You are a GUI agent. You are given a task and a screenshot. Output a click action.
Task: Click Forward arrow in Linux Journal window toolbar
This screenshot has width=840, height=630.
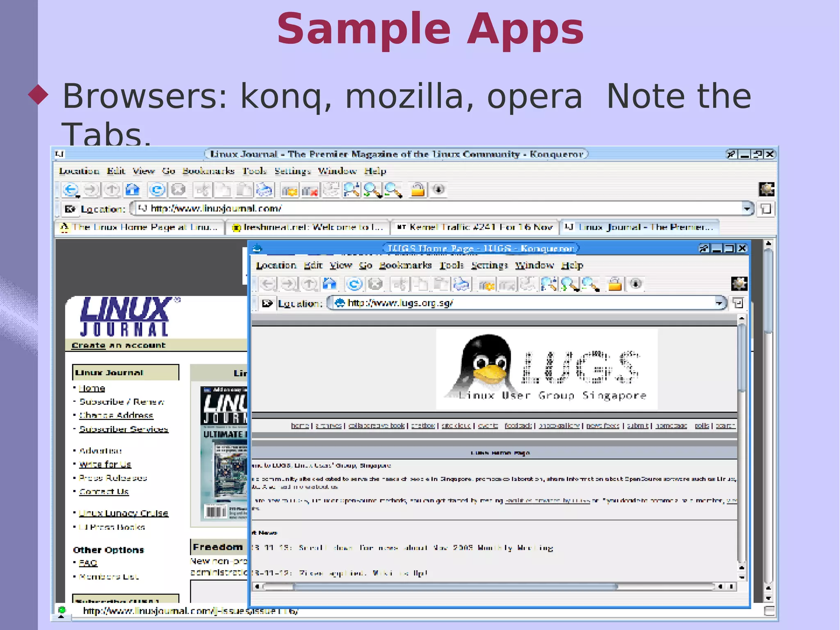[x=91, y=190]
